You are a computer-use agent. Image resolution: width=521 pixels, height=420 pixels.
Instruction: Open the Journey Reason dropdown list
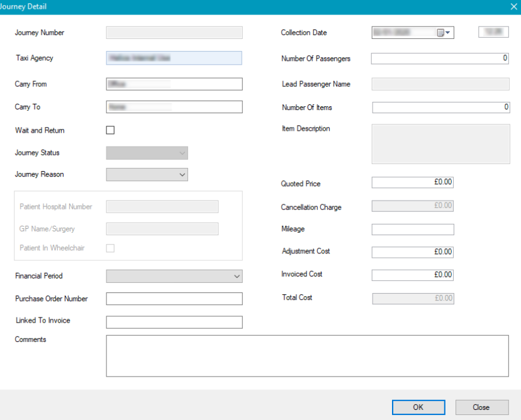tap(147, 174)
